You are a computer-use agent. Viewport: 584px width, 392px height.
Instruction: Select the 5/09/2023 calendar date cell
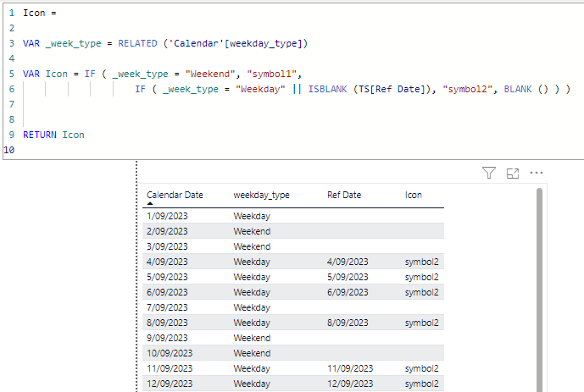167,277
